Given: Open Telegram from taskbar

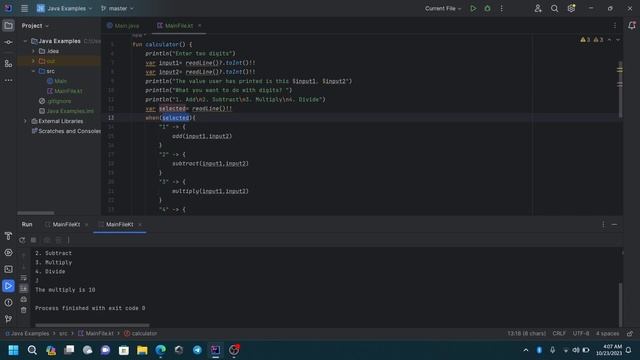Looking at the screenshot, I should pyautogui.click(x=197, y=350).
